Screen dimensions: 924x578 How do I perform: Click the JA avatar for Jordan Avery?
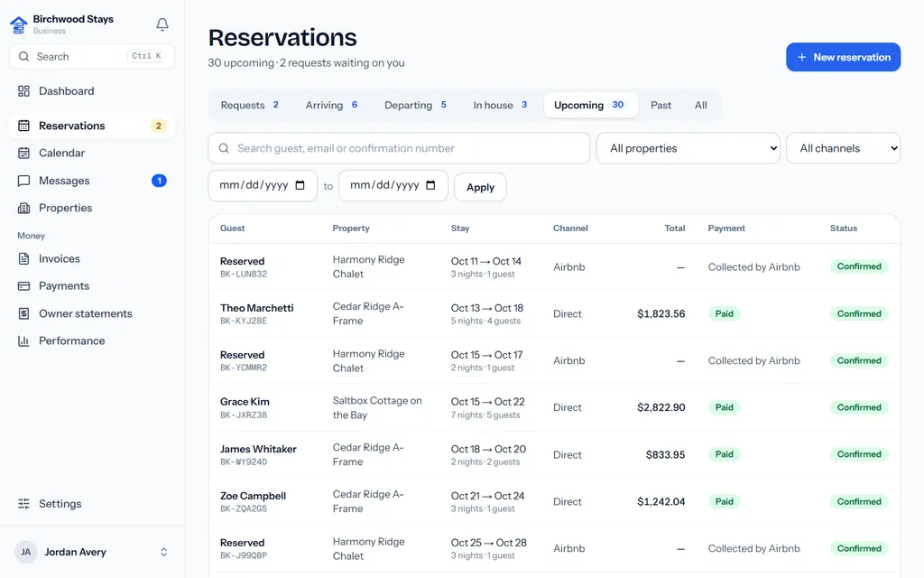26,552
